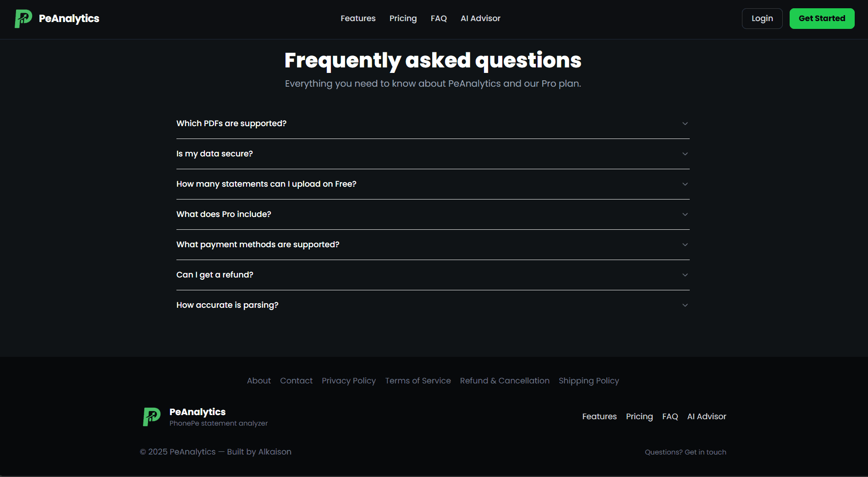Click the Contact link in the footer

[x=296, y=381]
